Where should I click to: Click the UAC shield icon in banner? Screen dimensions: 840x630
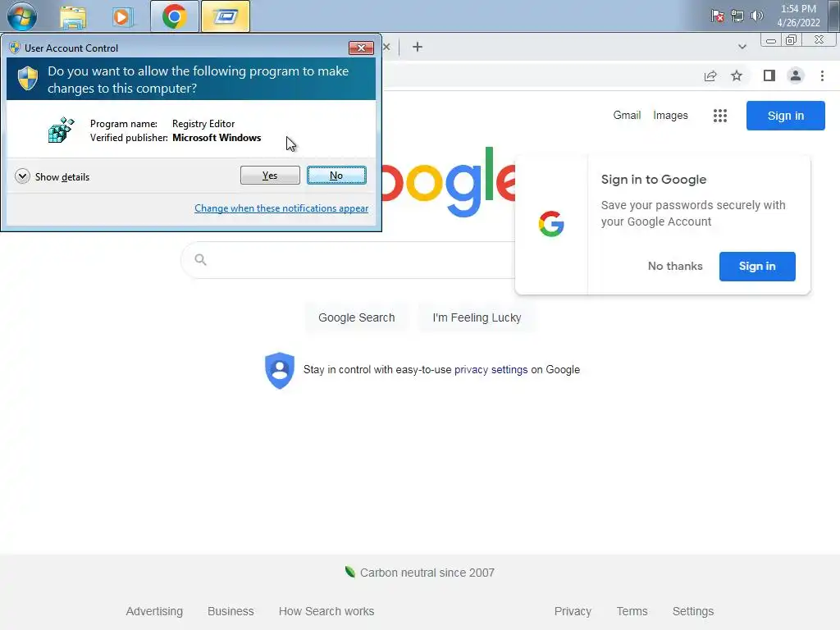(28, 79)
